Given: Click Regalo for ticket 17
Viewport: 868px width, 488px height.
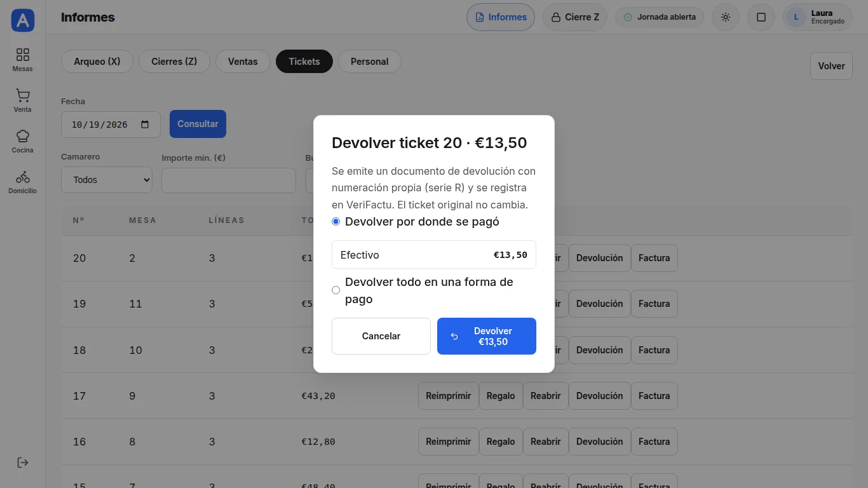Looking at the screenshot, I should [501, 396].
